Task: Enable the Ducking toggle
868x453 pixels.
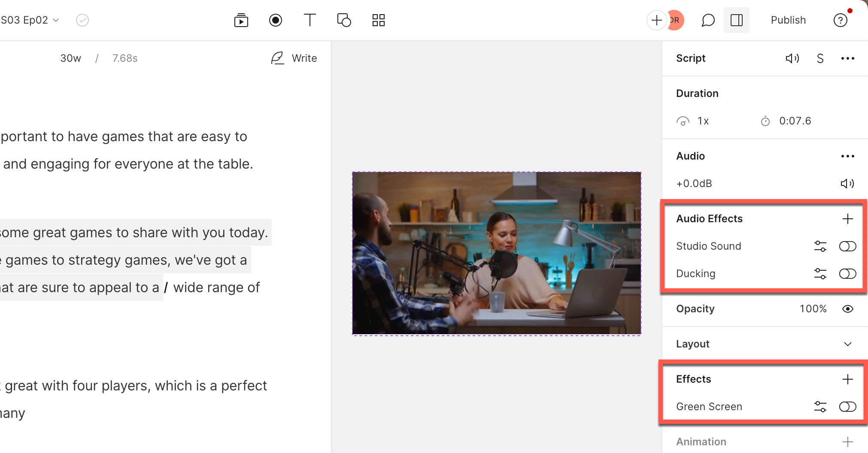Action: [x=847, y=274]
